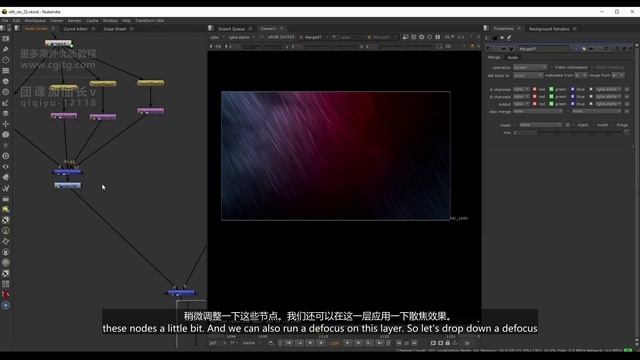This screenshot has height=360, width=640.
Task: Open the metadata from dropdown
Action: point(581,76)
